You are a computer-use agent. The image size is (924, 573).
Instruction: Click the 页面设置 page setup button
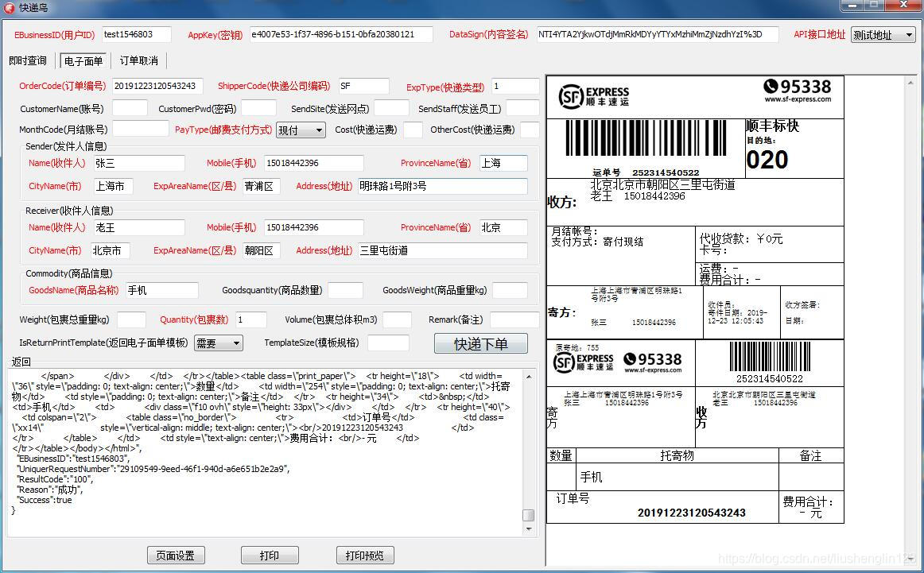[x=176, y=555]
